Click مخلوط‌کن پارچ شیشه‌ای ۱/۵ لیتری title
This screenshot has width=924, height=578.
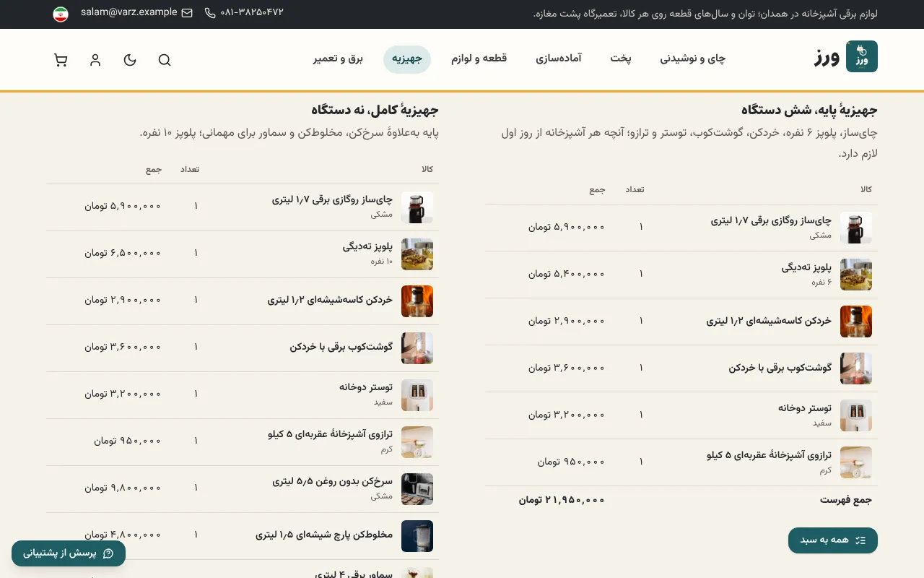click(324, 535)
